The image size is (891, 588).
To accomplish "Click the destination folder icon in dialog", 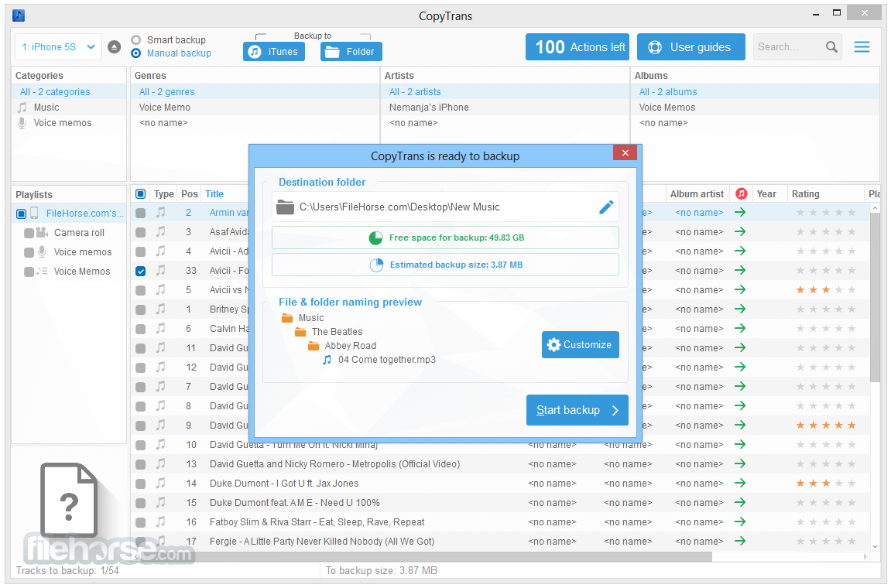I will tap(285, 207).
